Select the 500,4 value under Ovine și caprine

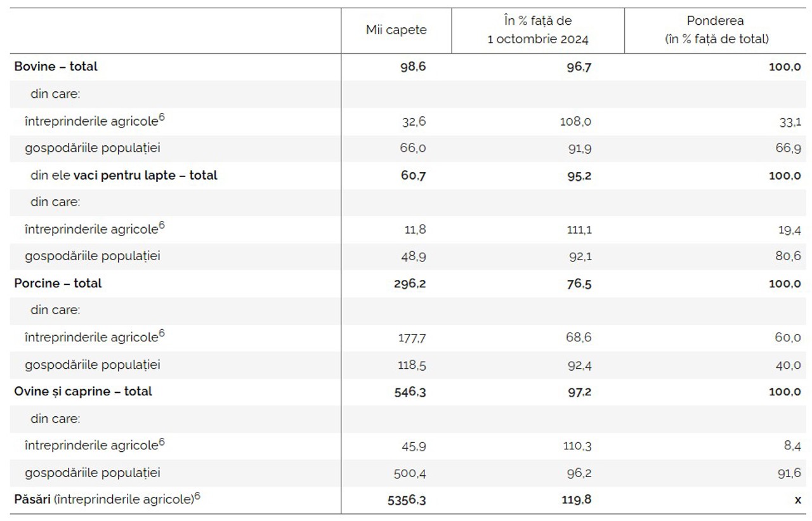pos(410,473)
